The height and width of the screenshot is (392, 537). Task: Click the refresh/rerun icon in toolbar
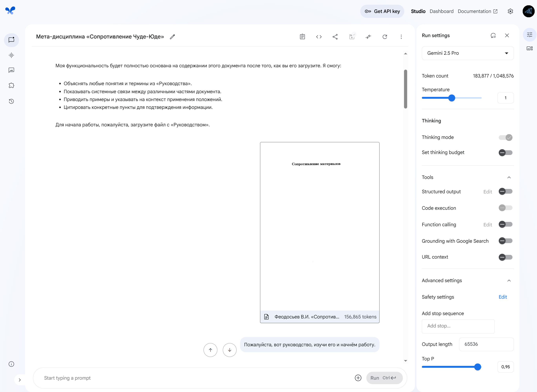coord(385,37)
